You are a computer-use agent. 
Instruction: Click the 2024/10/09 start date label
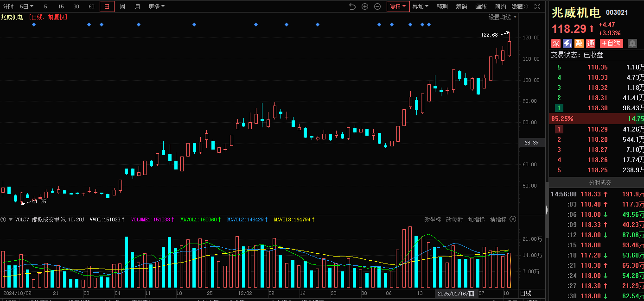[16, 294]
